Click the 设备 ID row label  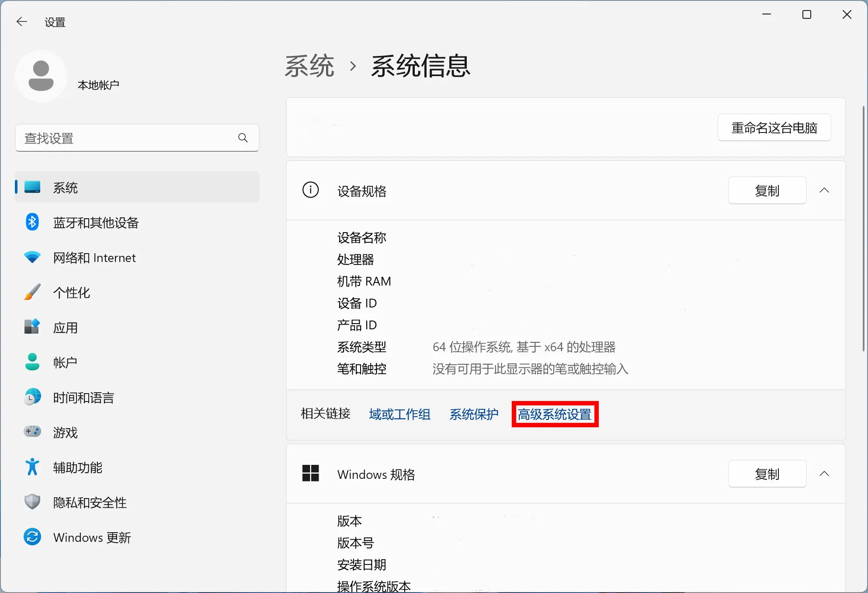click(357, 303)
